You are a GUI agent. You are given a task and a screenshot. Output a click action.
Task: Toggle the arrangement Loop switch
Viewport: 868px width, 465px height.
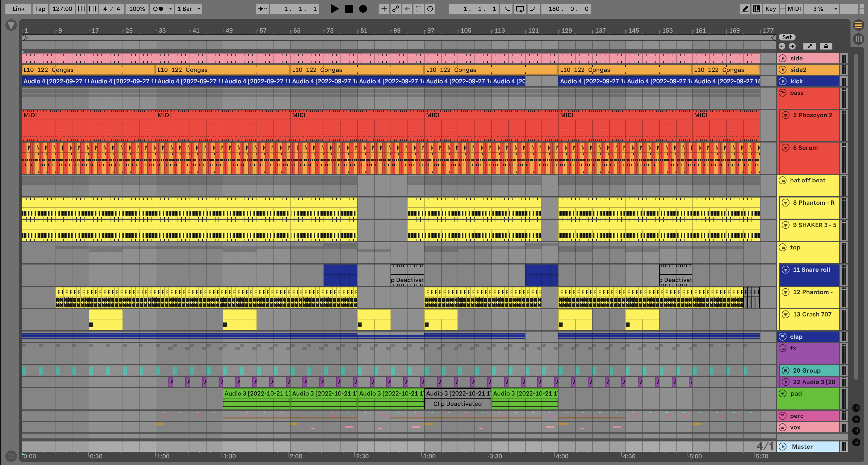tap(520, 9)
